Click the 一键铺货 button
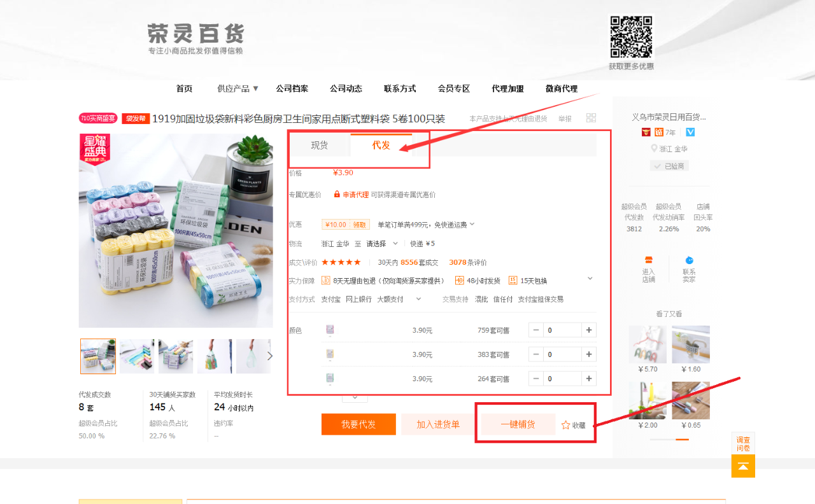The height and width of the screenshot is (504, 815). tap(518, 424)
